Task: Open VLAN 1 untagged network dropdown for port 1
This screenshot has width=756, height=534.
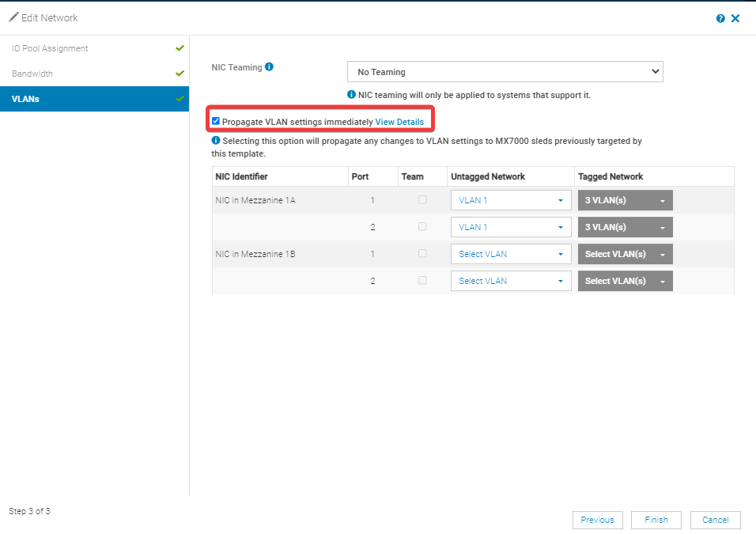Action: (510, 200)
